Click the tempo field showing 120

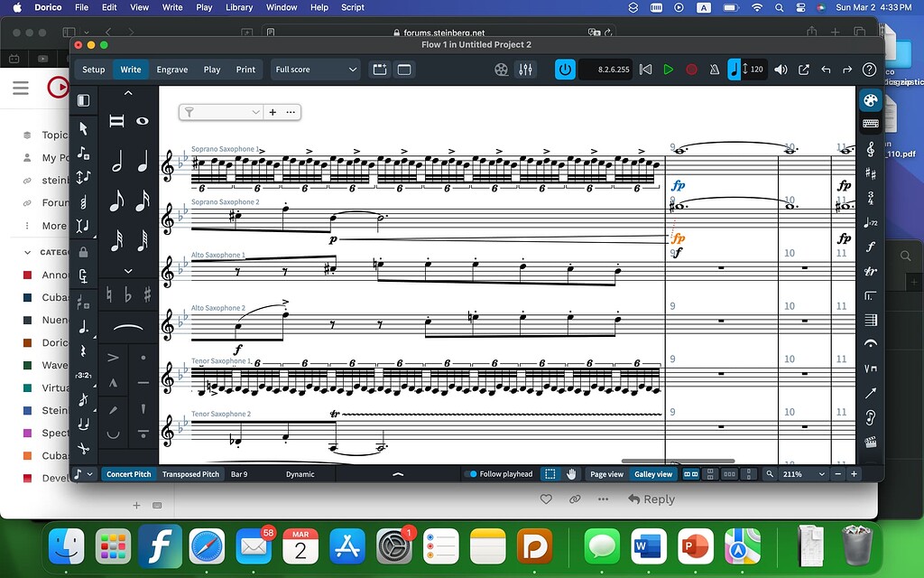757,69
